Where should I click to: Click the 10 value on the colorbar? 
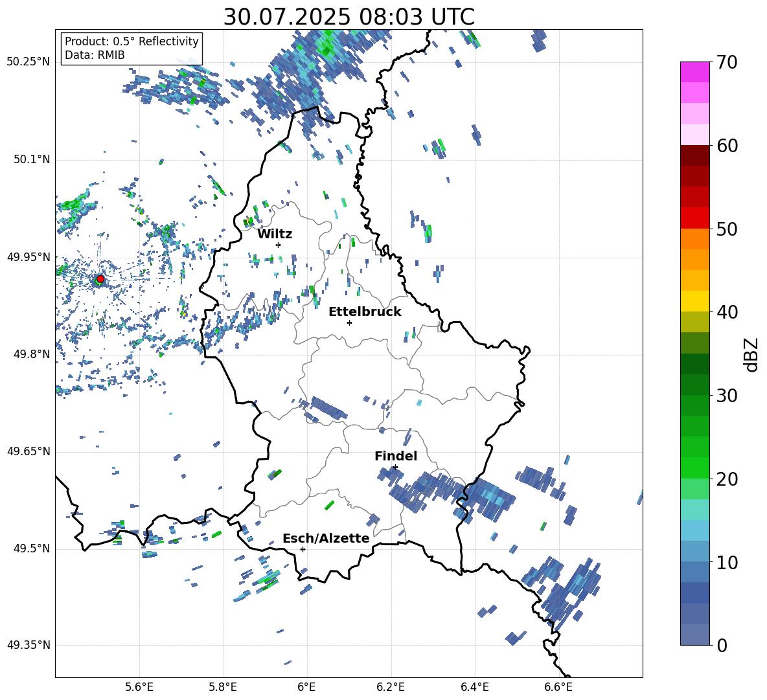pyautogui.click(x=727, y=562)
